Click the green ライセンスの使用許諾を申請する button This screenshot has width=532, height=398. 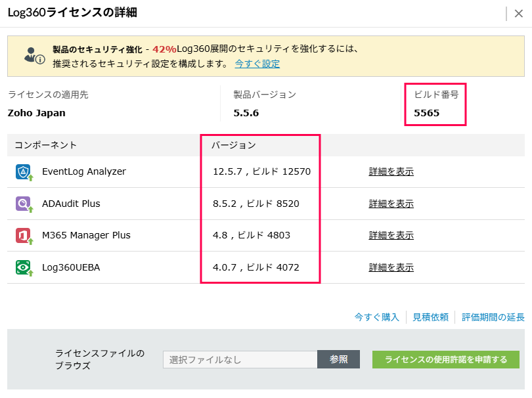tap(445, 359)
